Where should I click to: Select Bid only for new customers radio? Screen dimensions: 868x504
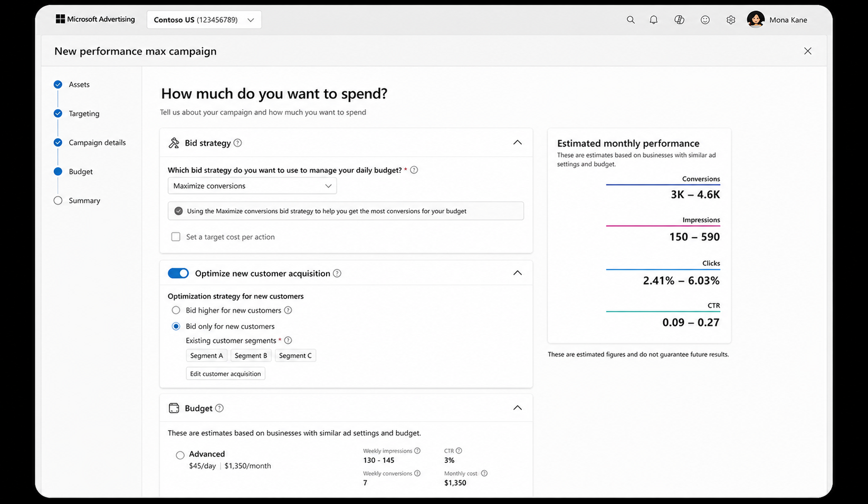(176, 326)
